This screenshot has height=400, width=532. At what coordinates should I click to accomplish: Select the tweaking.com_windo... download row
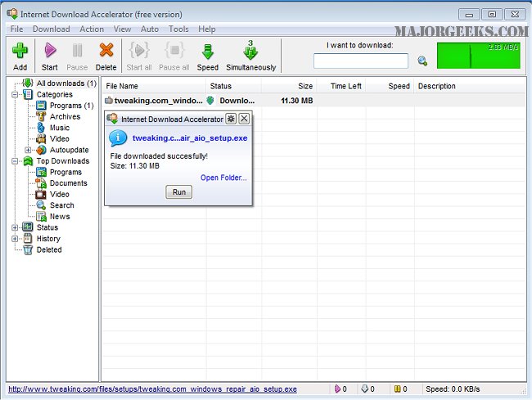click(313, 101)
